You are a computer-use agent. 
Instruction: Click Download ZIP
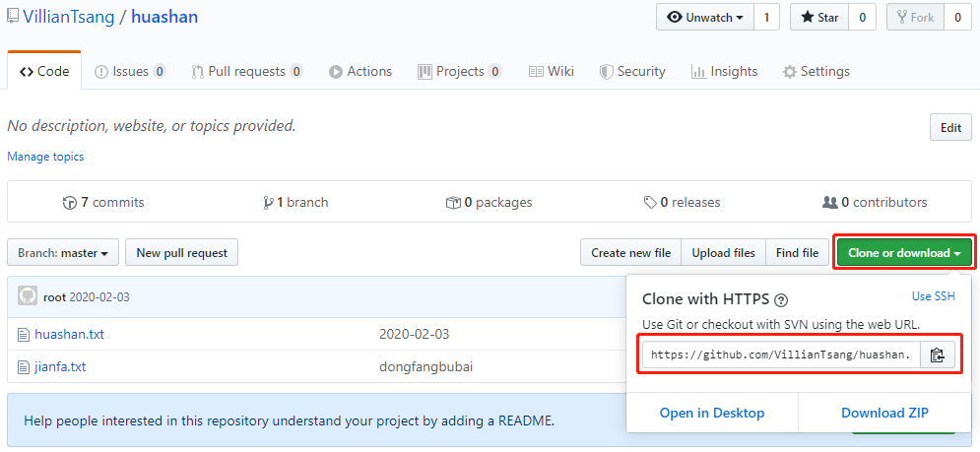(x=884, y=413)
